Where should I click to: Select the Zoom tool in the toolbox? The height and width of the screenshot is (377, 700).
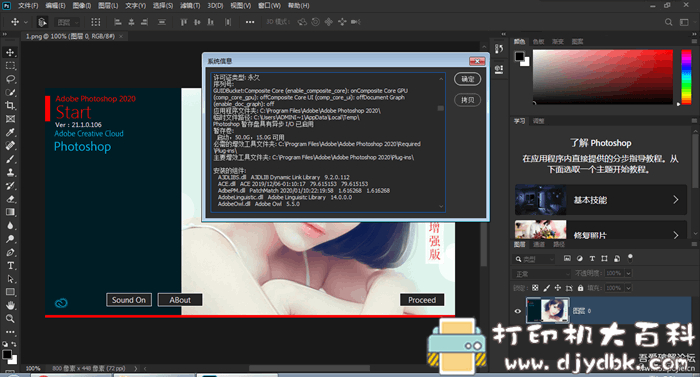pos(10,319)
